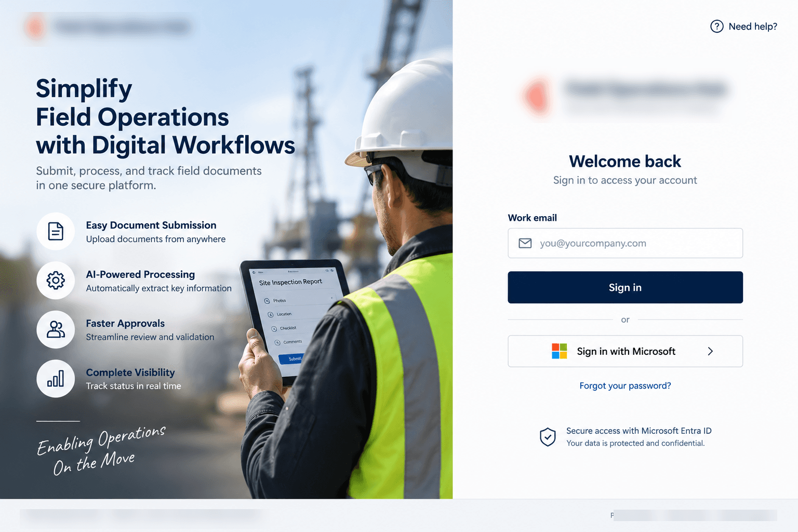Open the Forgot your password link

point(625,385)
